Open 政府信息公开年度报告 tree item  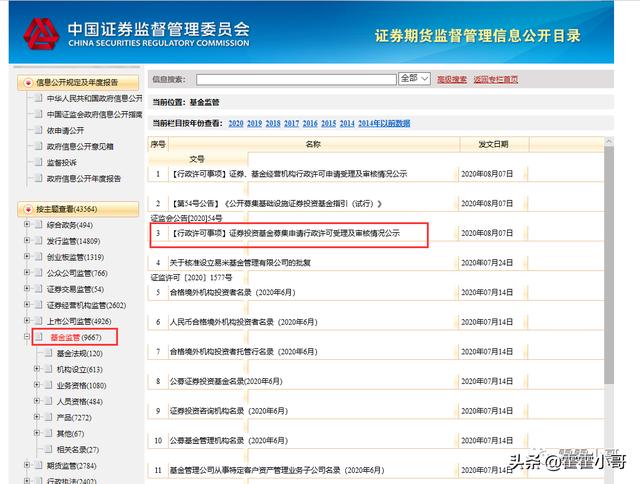(x=84, y=178)
